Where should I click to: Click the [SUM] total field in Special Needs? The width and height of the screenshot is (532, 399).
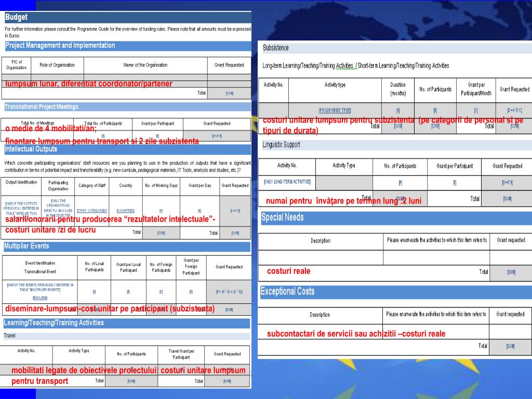coord(511,272)
